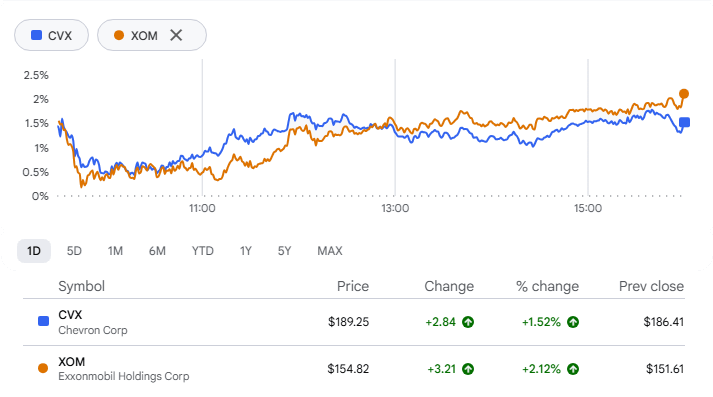Click green up-arrow icon beside XOM +2.12%
This screenshot has width=713, height=397.
click(573, 369)
